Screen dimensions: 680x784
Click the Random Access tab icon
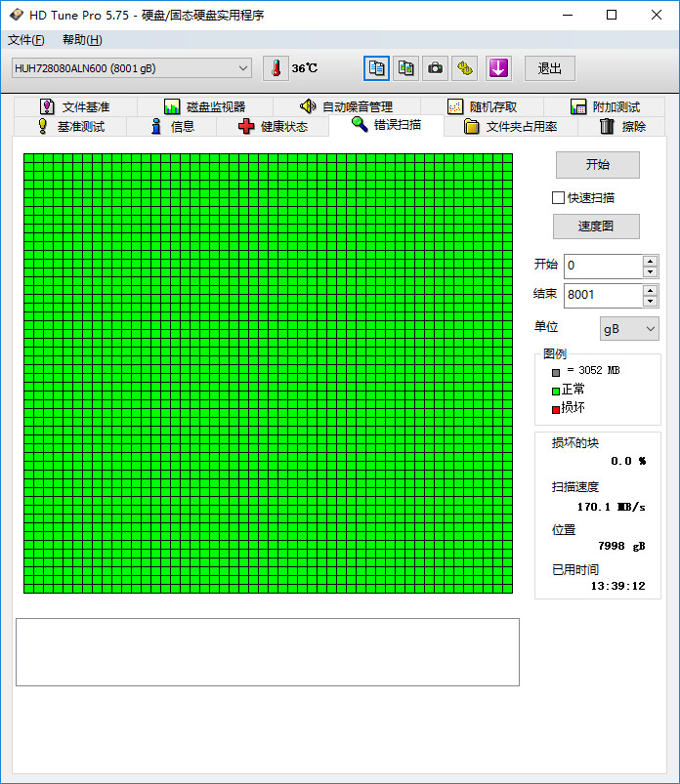click(455, 106)
